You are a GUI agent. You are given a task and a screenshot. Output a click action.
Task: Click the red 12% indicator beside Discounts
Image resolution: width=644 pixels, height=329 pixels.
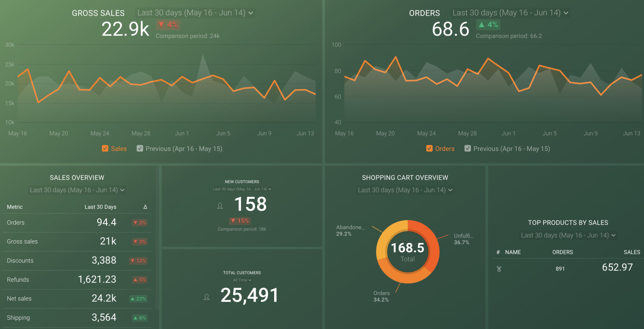138,260
